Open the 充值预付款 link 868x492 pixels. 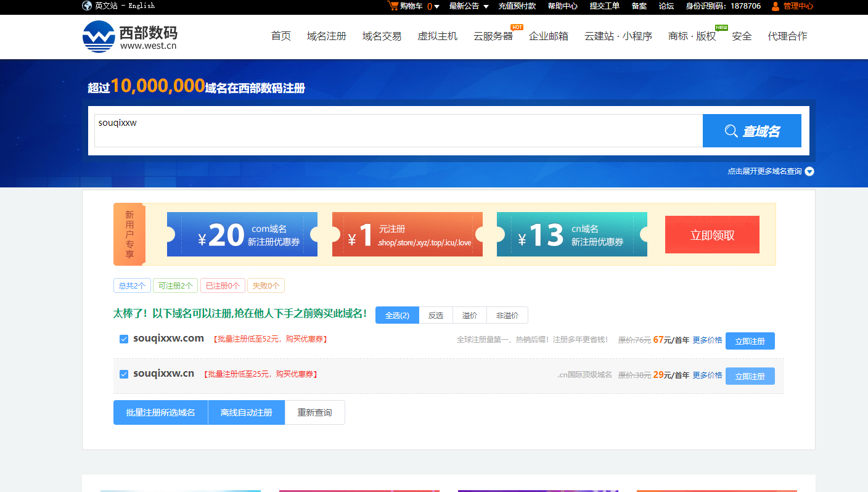click(517, 6)
